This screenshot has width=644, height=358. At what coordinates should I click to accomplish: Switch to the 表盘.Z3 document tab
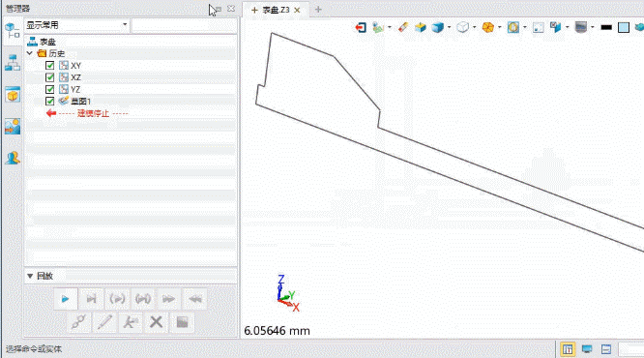[x=276, y=10]
